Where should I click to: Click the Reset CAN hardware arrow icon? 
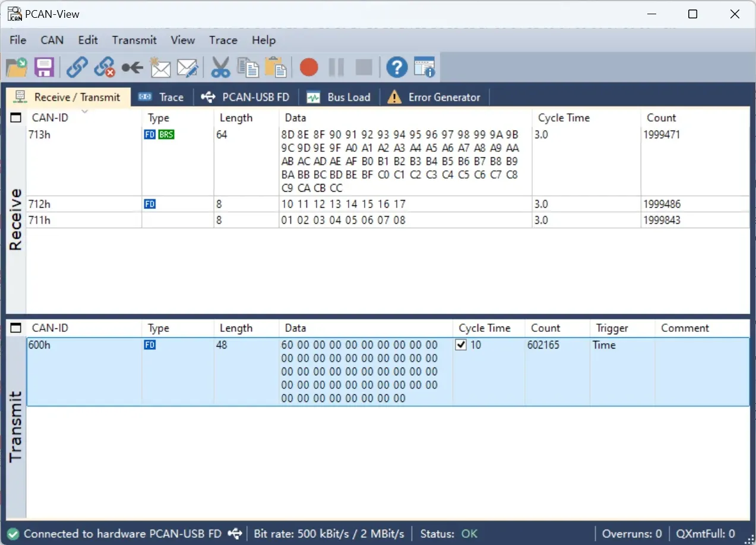pyautogui.click(x=132, y=67)
